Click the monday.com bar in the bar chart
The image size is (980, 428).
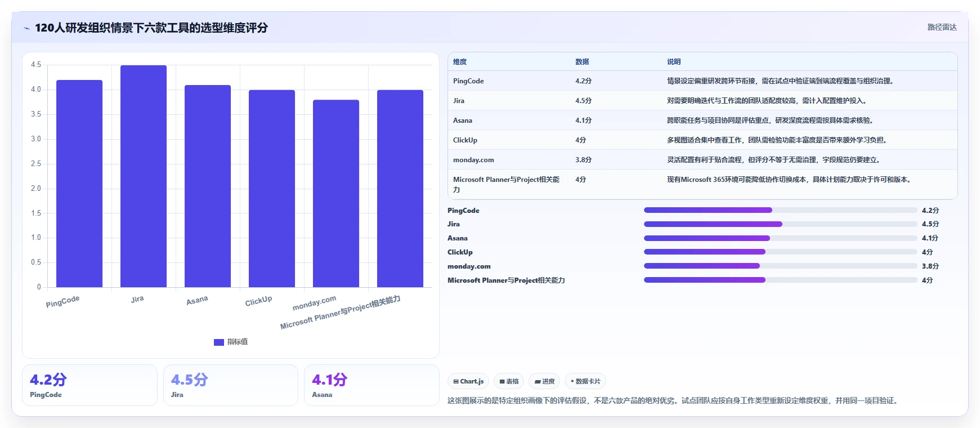[336, 193]
